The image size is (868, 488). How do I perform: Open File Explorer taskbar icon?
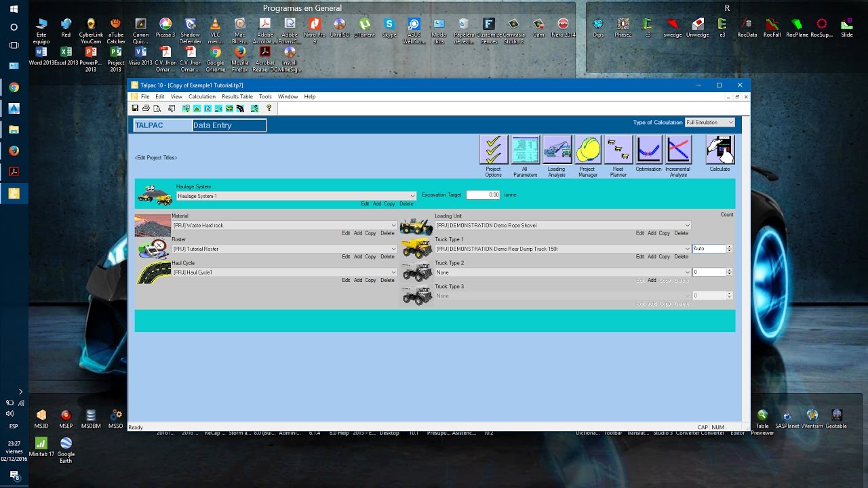click(14, 129)
